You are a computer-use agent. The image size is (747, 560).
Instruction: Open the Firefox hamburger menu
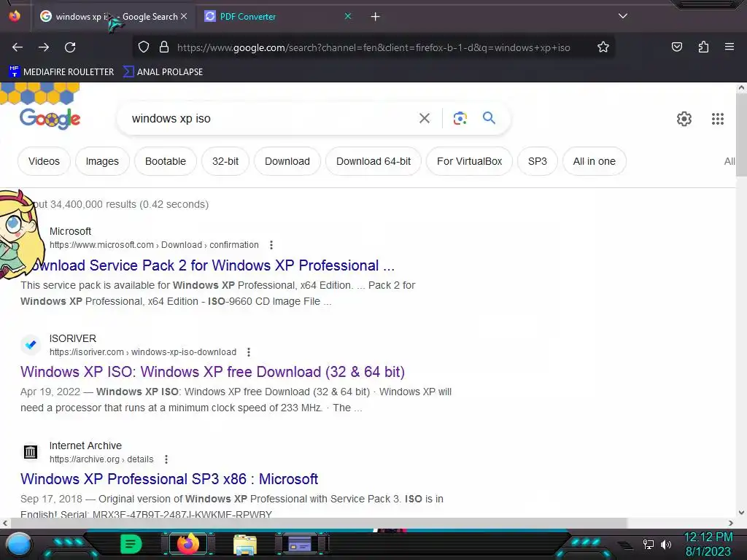point(729,47)
